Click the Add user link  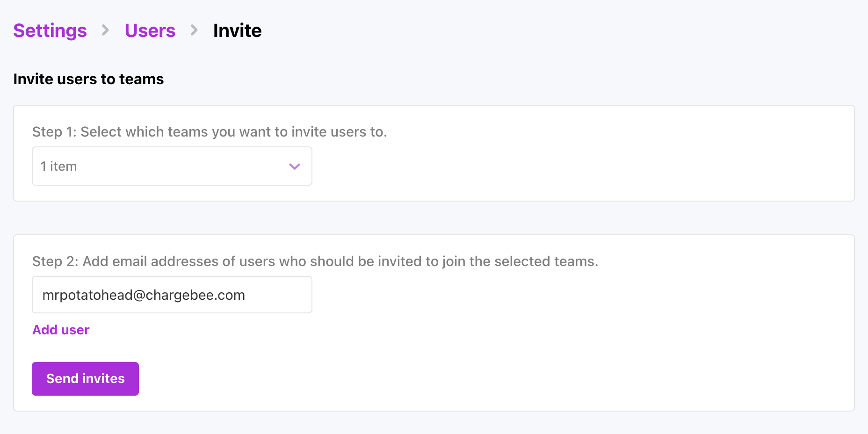click(61, 330)
